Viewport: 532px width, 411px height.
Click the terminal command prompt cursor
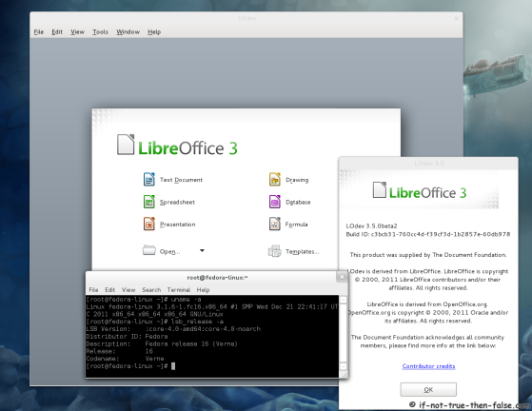pos(173,366)
